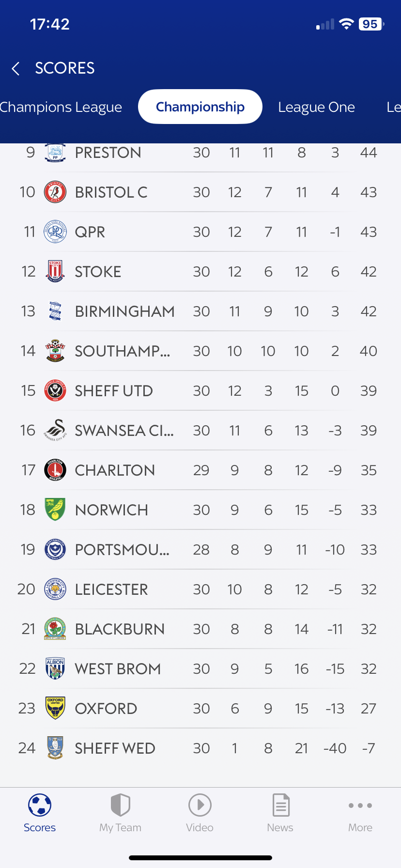Image resolution: width=401 pixels, height=868 pixels.
Task: Open the SCORES header title
Action: coord(65,68)
